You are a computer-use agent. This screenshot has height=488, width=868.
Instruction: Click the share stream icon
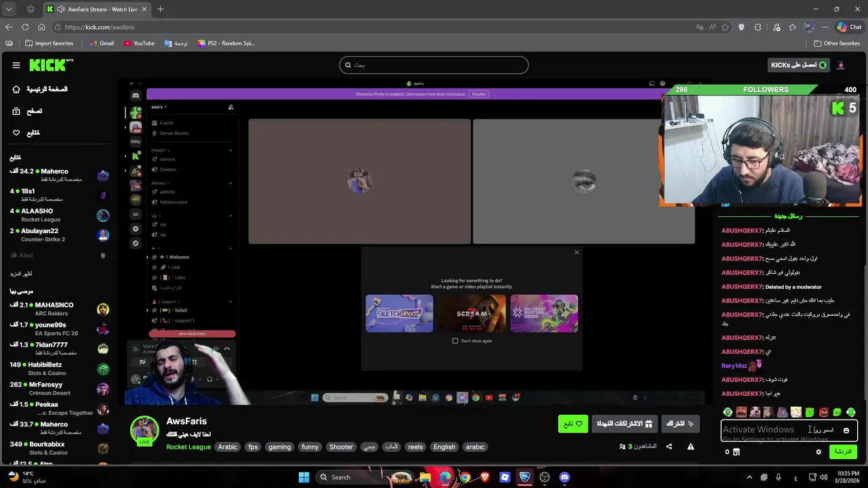pyautogui.click(x=669, y=447)
